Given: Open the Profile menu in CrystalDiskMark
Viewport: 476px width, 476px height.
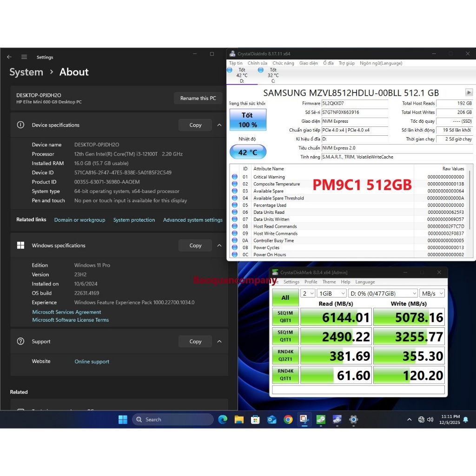Looking at the screenshot, I should (311, 282).
